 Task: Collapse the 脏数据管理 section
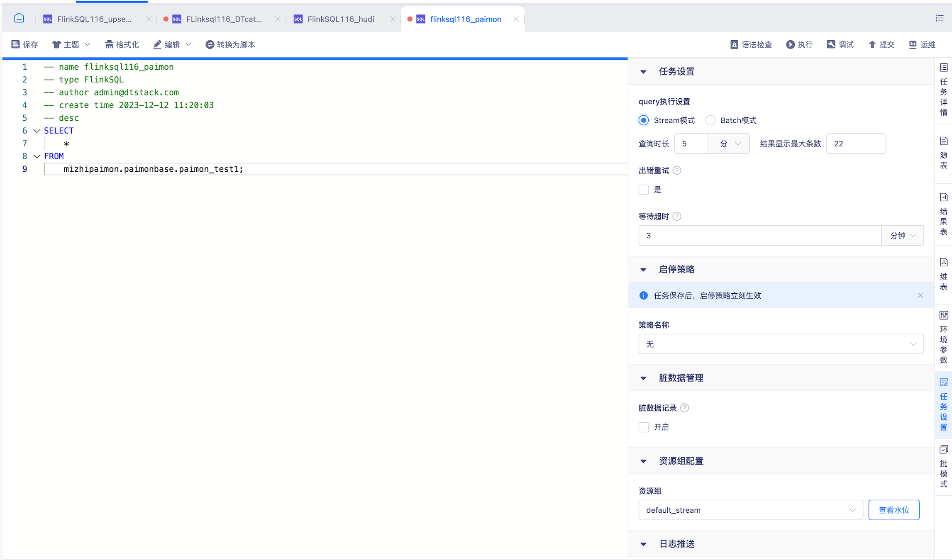point(643,378)
